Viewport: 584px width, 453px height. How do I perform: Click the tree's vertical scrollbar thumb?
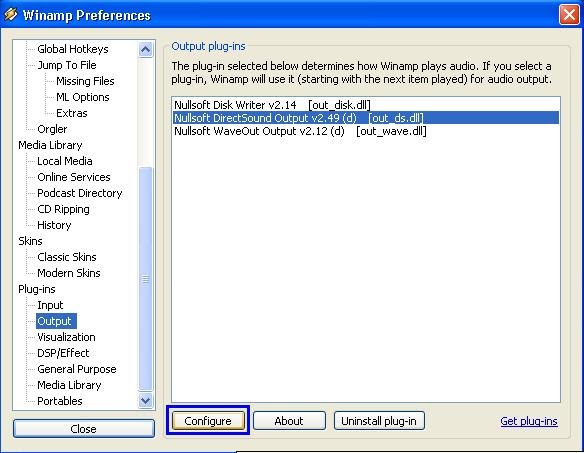pos(145,279)
